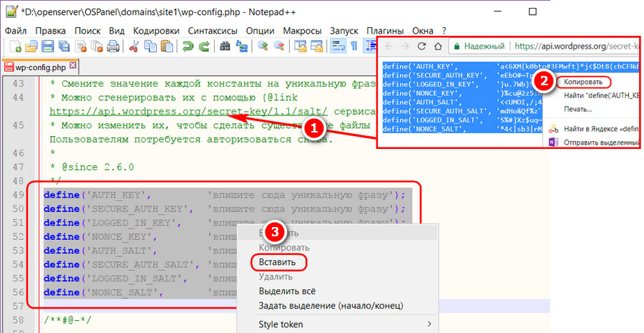Expand the Style token submenu arrow
The image size is (644, 333).
point(429,324)
